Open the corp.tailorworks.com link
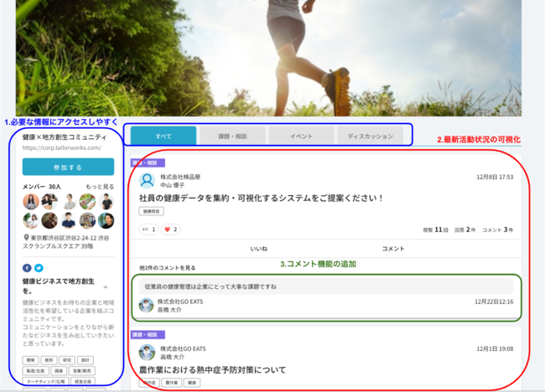This screenshot has height=392, width=545. click(61, 147)
